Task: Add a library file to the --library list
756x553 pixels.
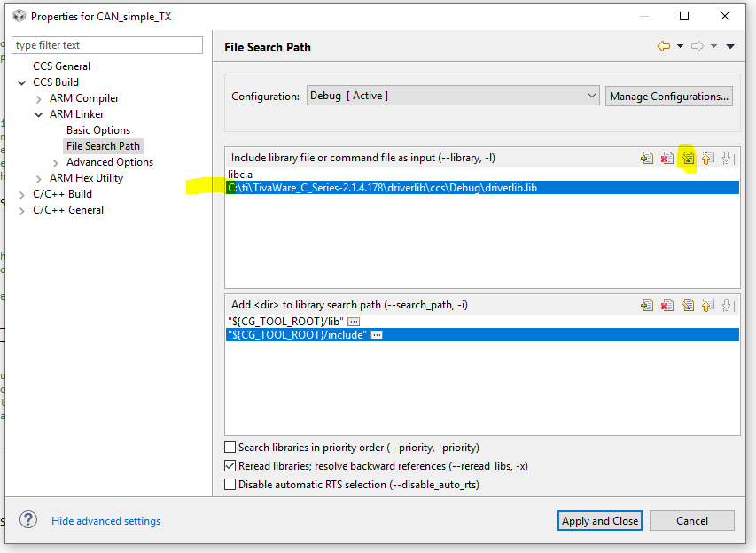Action: tap(647, 158)
